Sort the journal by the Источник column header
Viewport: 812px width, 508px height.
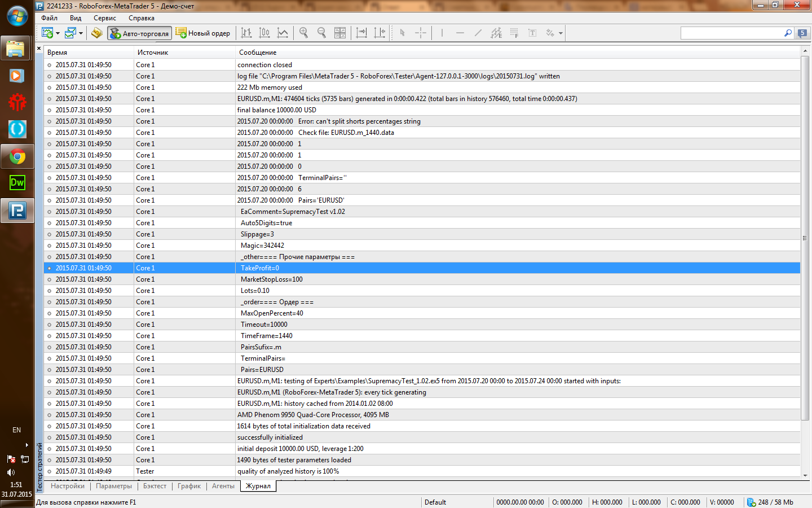(x=185, y=52)
